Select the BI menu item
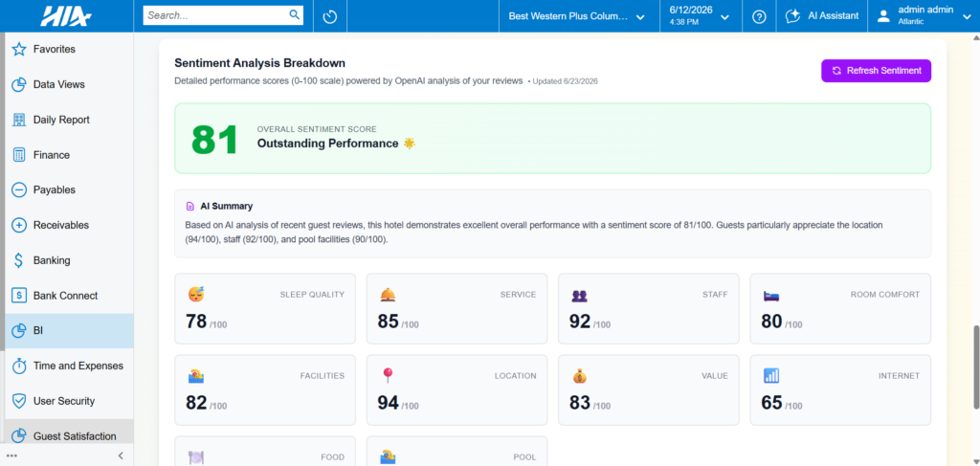The width and height of the screenshot is (980, 466). pyautogui.click(x=69, y=330)
